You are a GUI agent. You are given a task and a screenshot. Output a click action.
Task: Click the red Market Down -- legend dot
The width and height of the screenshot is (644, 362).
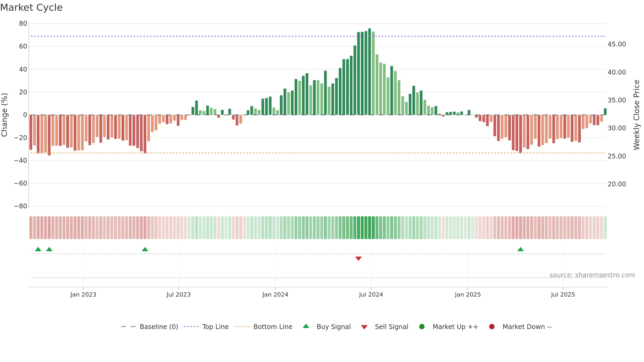492,327
